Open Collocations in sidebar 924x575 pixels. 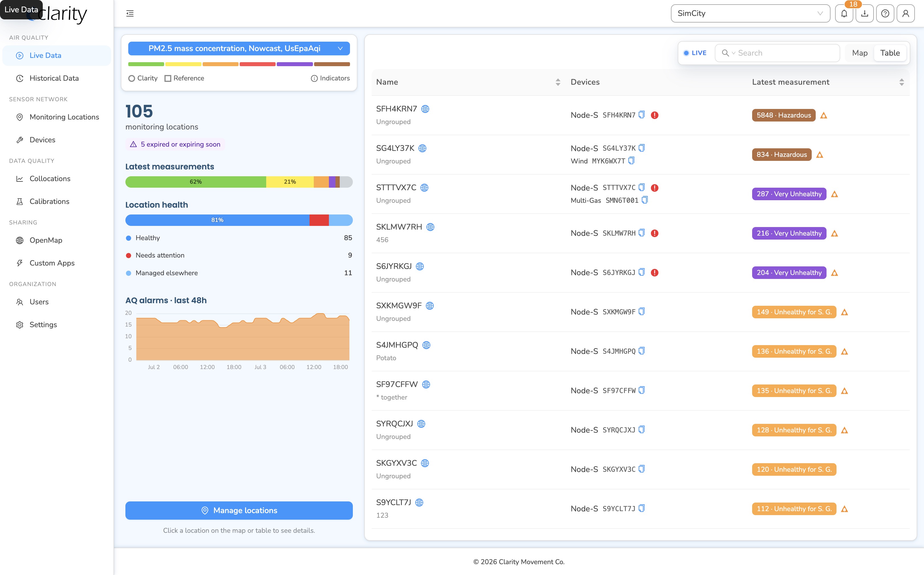click(57, 179)
